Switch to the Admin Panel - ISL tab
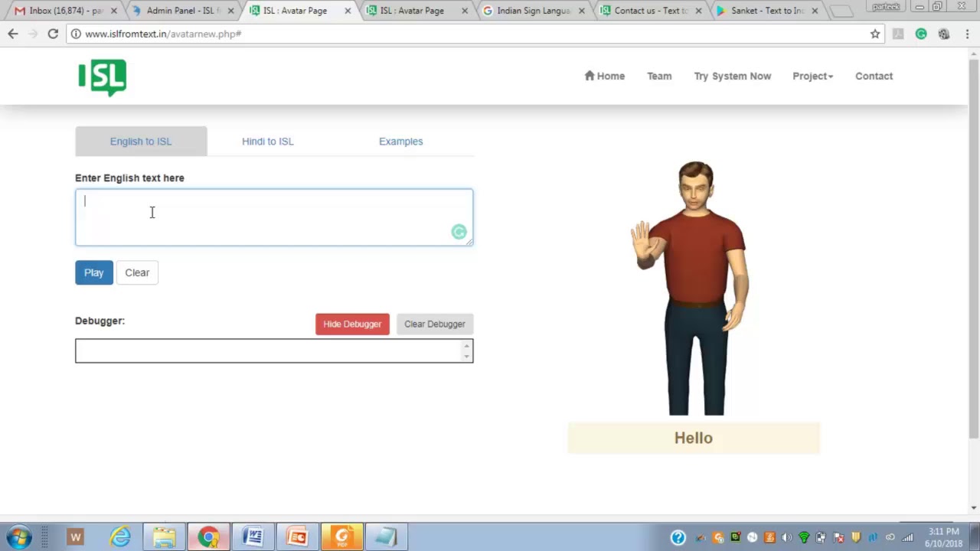980x551 pixels. [181, 11]
